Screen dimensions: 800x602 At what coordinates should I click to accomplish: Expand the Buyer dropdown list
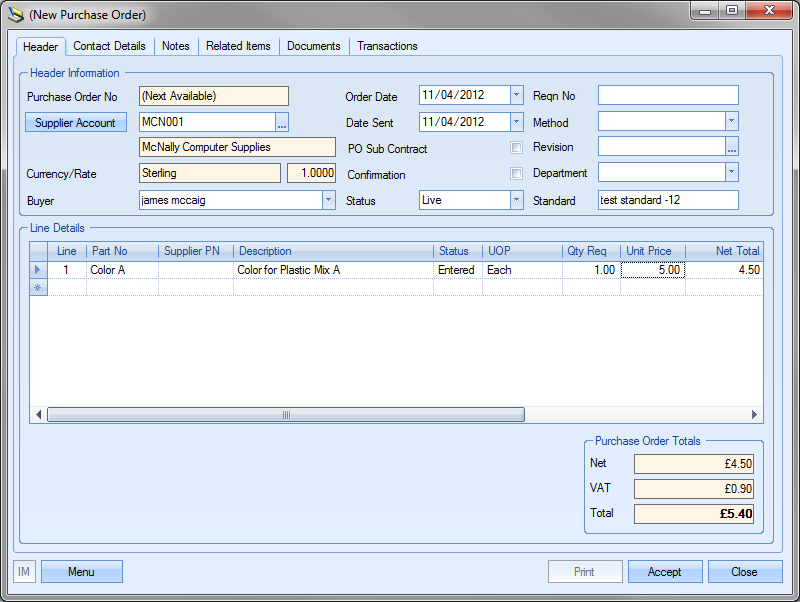tap(328, 200)
